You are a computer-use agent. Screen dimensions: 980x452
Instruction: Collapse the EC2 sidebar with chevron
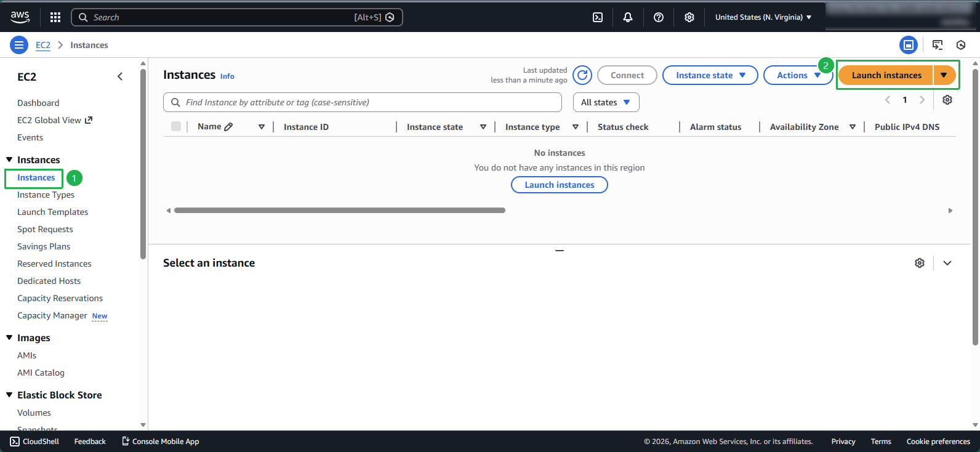120,76
